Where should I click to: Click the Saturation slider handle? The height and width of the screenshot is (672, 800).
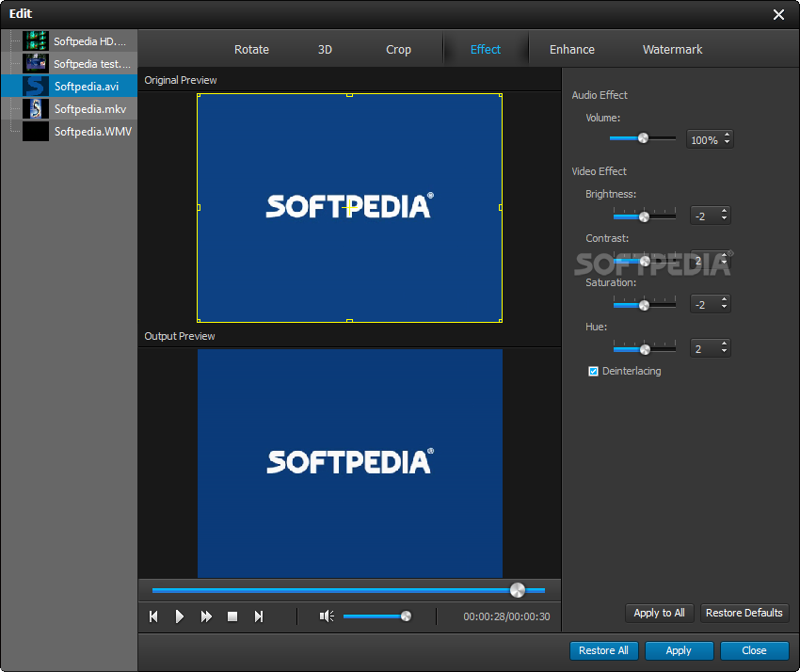[645, 305]
